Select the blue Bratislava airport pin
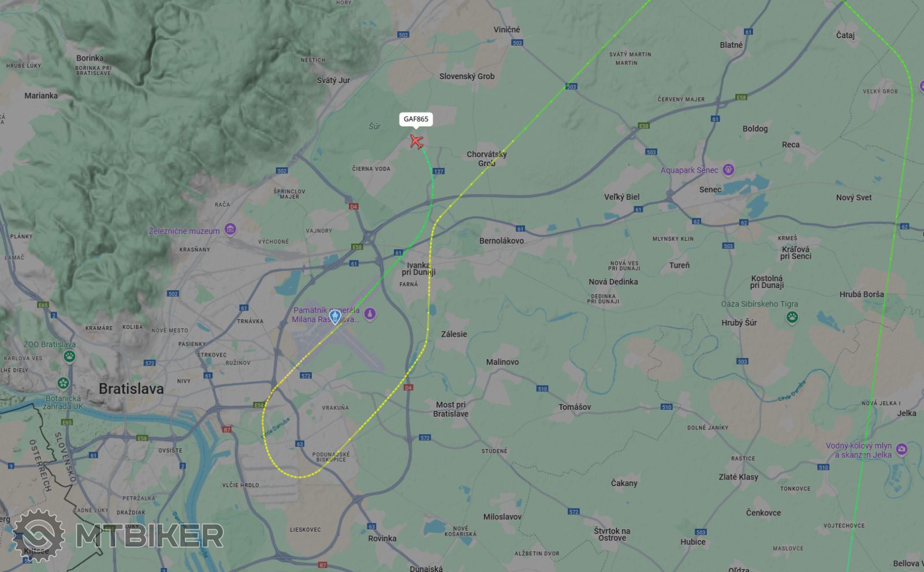924x572 pixels. (x=334, y=316)
